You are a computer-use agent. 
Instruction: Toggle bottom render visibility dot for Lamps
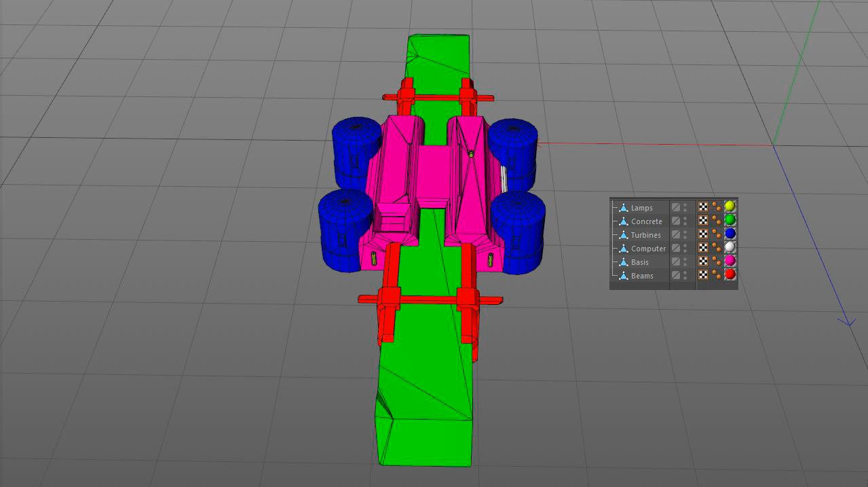685,211
